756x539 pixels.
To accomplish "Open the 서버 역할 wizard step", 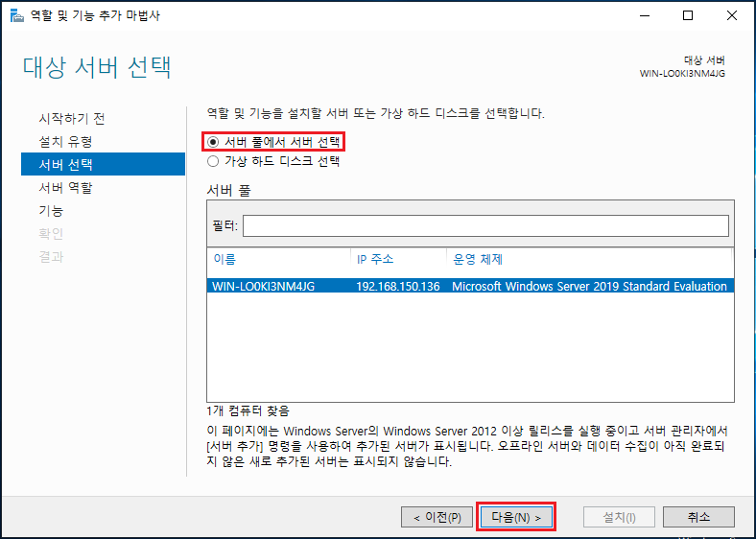I will click(x=65, y=188).
